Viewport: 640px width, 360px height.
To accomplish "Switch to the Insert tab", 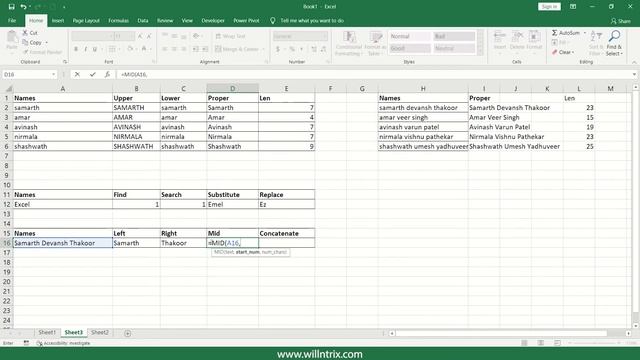I will tap(58, 20).
